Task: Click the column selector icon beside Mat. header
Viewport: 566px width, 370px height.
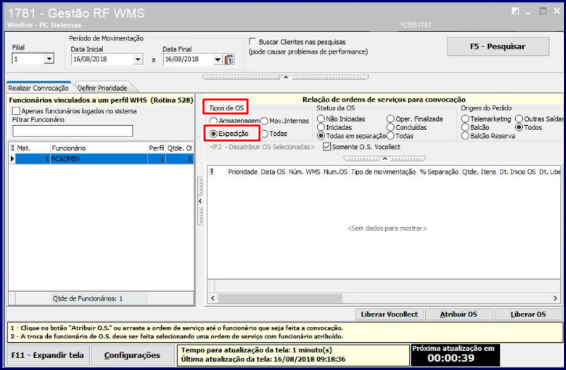Action: pyautogui.click(x=12, y=148)
